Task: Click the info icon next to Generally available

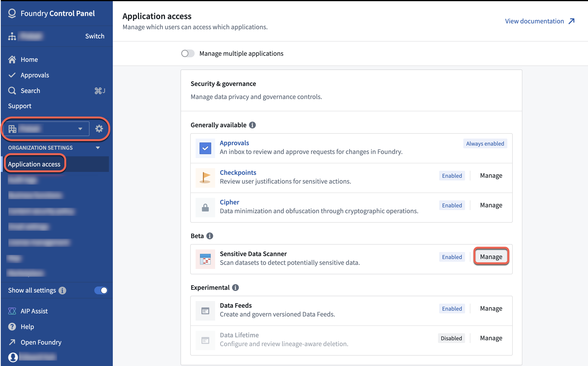Action: [252, 125]
